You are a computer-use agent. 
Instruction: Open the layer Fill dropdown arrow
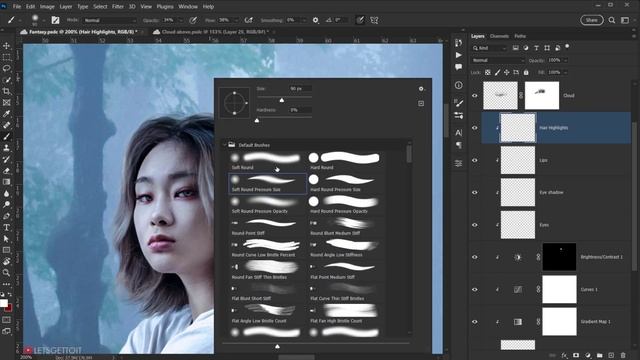tap(565, 72)
